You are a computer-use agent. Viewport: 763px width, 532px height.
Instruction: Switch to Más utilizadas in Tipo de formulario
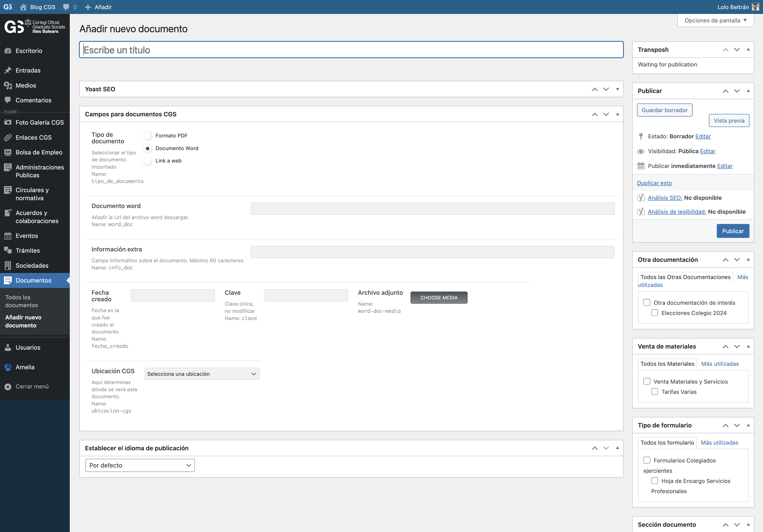[x=719, y=443]
